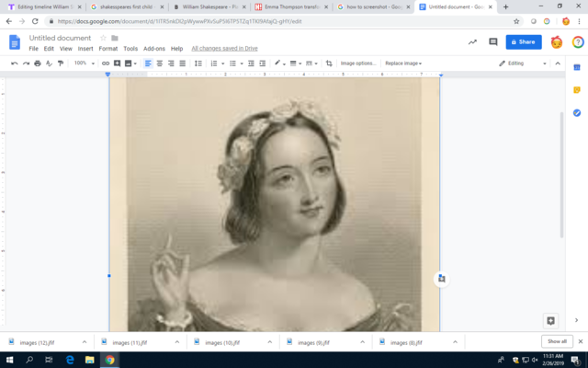Select the Paint format tool
Screen dimensions: 588x368
(x=61, y=63)
